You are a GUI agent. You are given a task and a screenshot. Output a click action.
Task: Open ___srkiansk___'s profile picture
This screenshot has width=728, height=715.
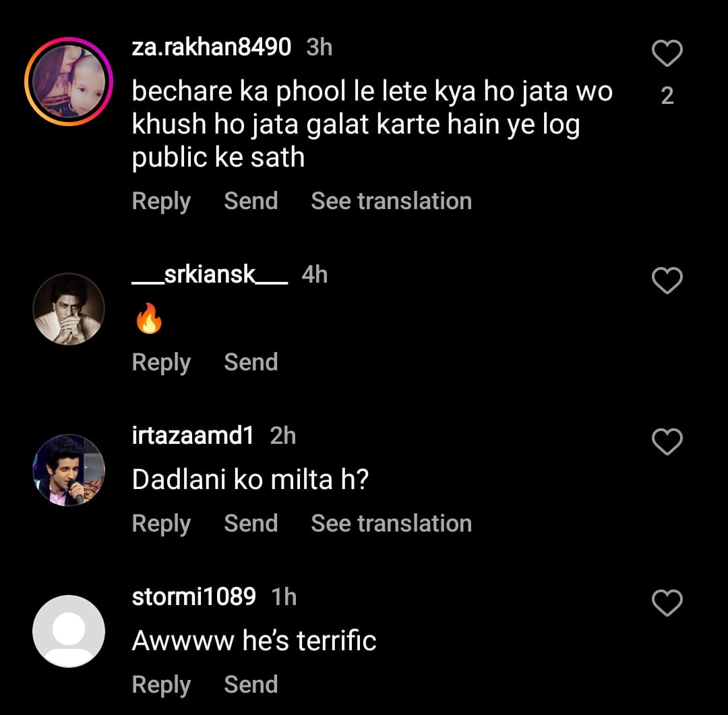click(69, 309)
